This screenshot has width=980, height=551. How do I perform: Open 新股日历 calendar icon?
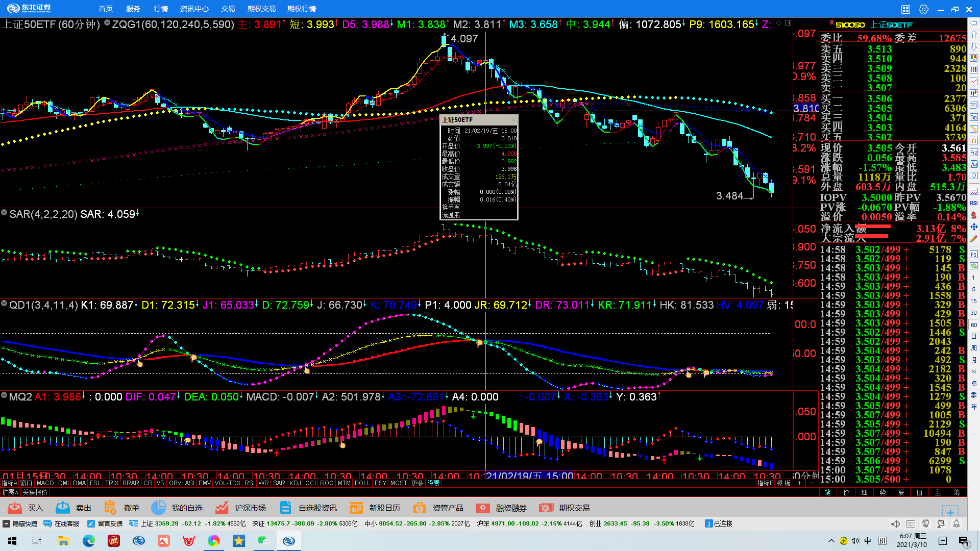pos(356,508)
